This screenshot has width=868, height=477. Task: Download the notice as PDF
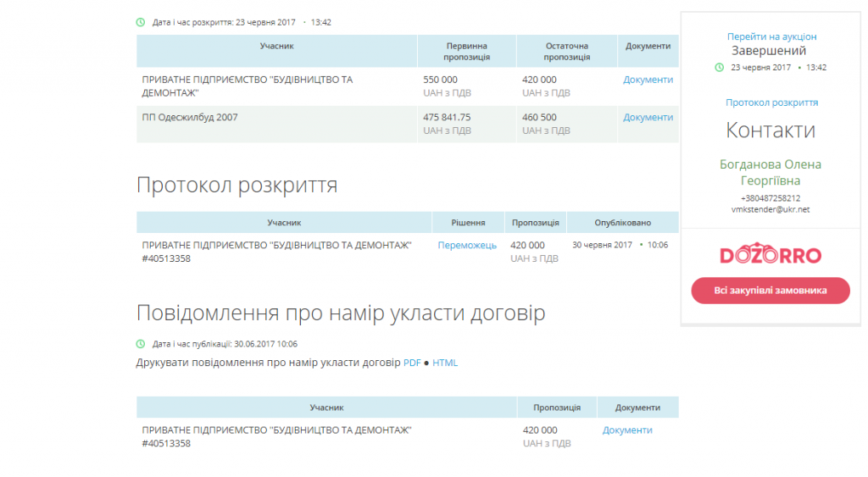tap(412, 363)
